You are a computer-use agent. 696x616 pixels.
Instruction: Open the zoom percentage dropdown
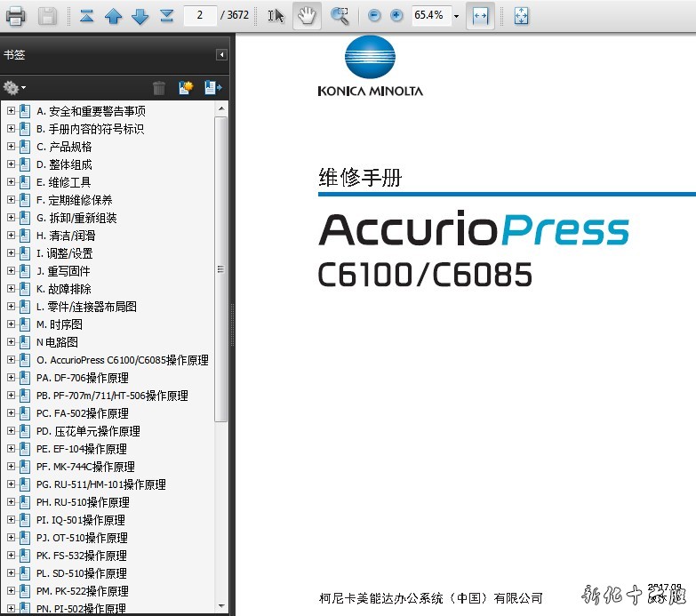[x=456, y=16]
